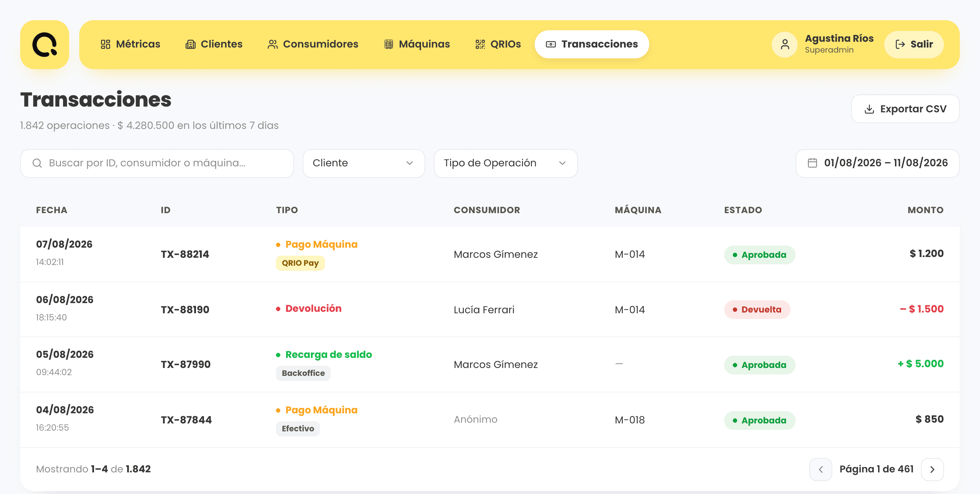This screenshot has height=494, width=980.
Task: Click the Tipo de Operación chevron
Action: 562,163
